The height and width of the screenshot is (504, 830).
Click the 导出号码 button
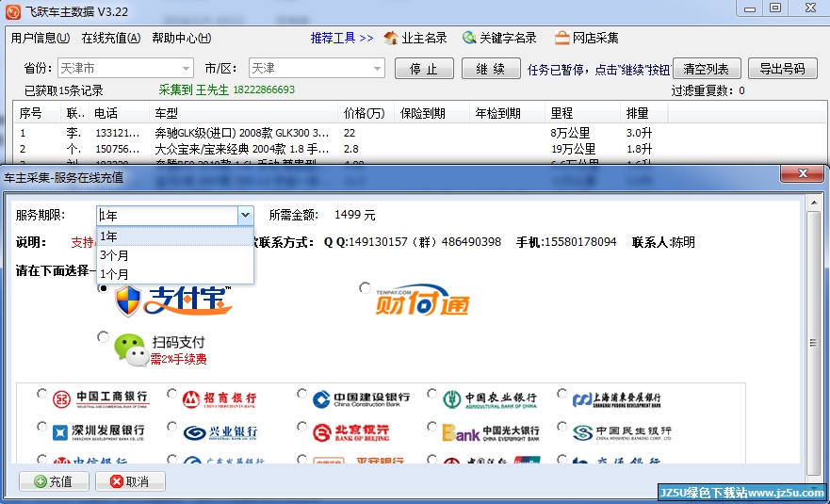click(782, 69)
